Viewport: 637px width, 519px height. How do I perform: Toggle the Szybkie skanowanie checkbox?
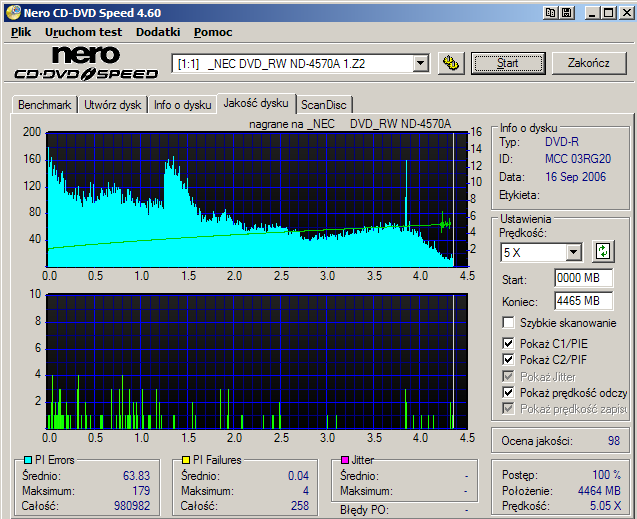pos(508,322)
